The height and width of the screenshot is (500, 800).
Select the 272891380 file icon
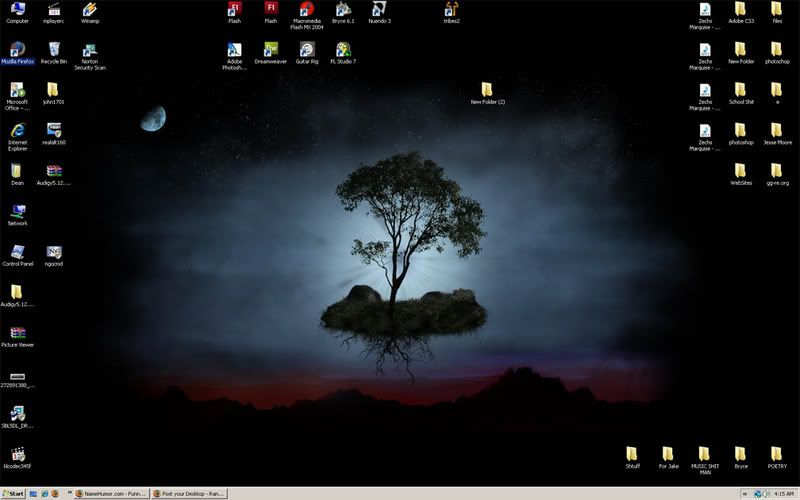pos(17,380)
